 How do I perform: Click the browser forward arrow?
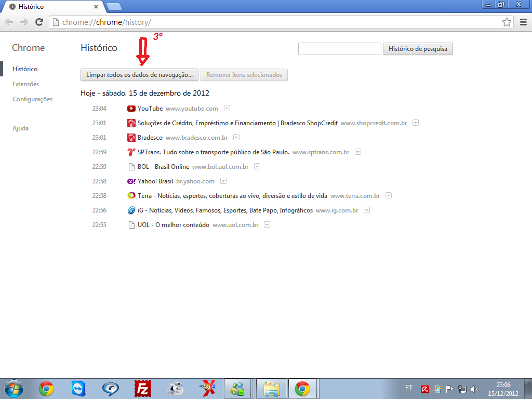[x=24, y=22]
